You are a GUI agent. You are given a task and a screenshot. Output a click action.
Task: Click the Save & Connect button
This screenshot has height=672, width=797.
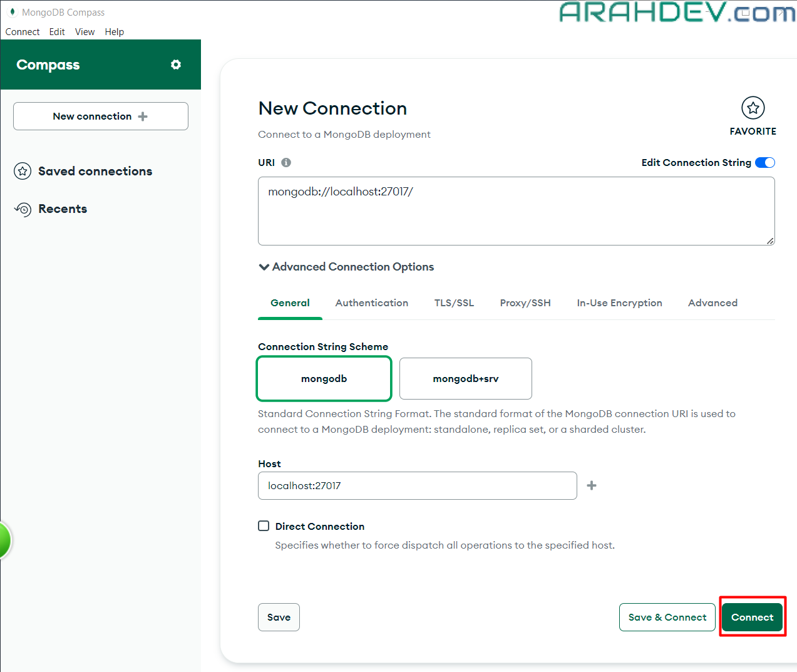pos(667,618)
